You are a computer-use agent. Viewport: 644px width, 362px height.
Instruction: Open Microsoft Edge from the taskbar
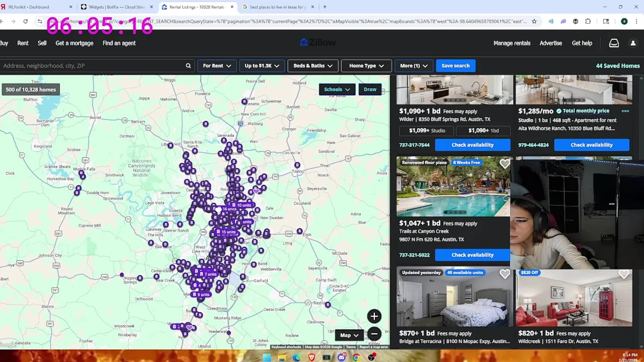coord(296,357)
